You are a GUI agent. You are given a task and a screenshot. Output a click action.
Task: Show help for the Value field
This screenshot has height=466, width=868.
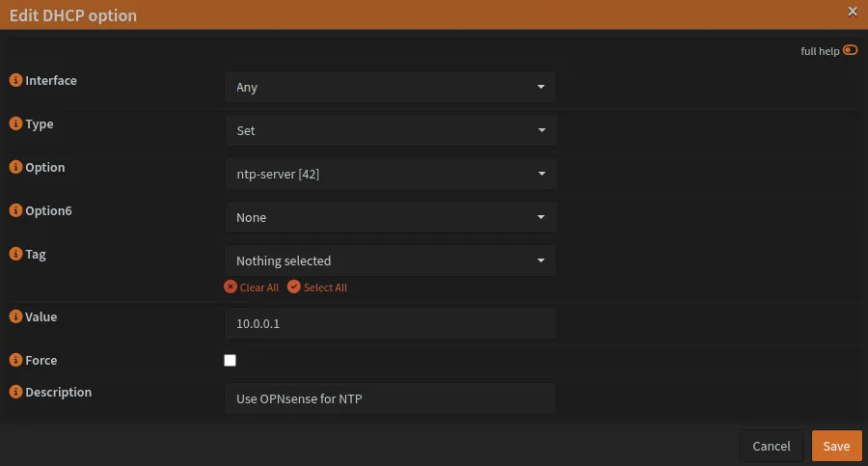15,316
